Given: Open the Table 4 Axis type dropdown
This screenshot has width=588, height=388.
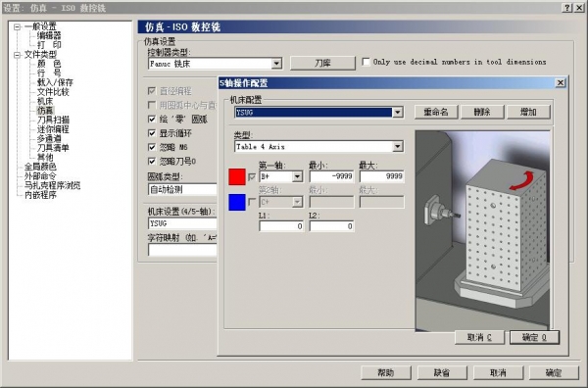Looking at the screenshot, I should (x=398, y=147).
